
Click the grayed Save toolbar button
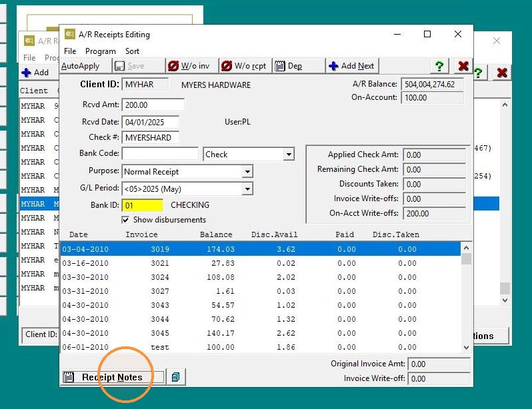click(x=139, y=66)
